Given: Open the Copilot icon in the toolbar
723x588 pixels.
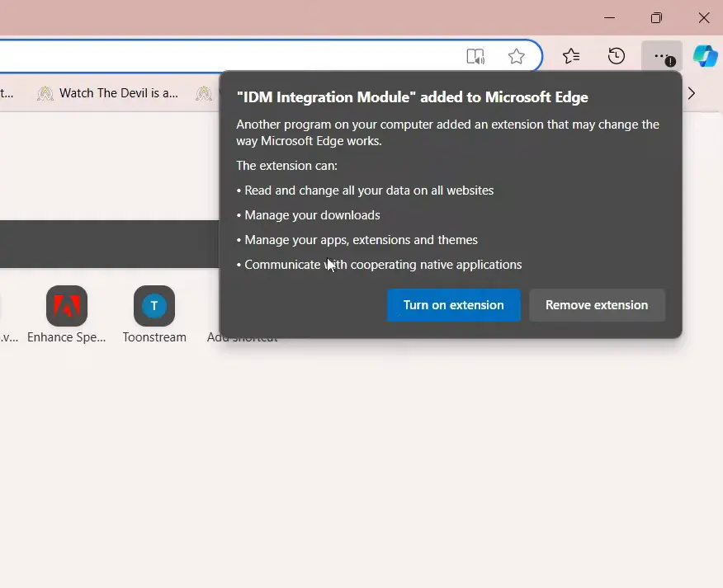Looking at the screenshot, I should [x=704, y=57].
